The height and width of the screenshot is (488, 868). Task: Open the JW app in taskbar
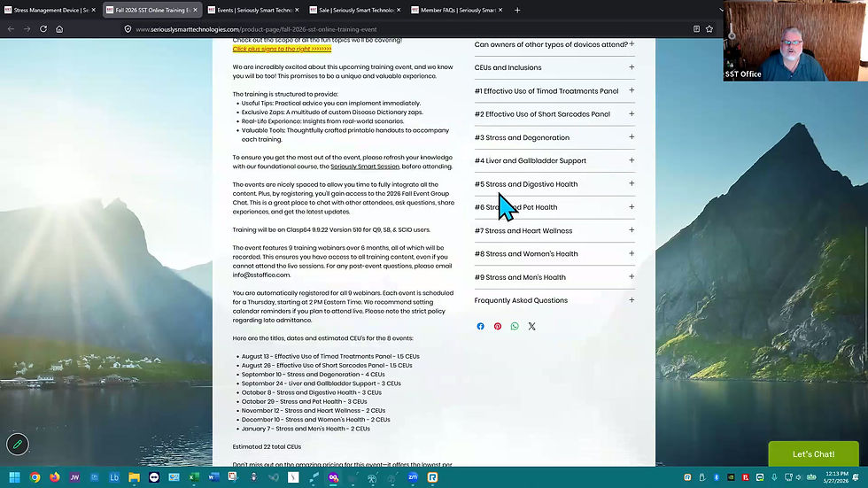(74, 477)
